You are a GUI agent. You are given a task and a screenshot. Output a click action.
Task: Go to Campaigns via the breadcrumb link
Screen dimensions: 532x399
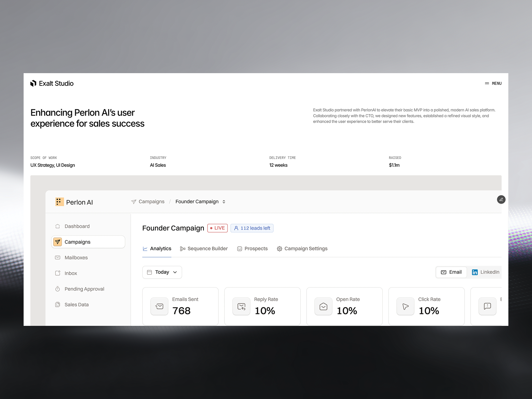pos(151,201)
